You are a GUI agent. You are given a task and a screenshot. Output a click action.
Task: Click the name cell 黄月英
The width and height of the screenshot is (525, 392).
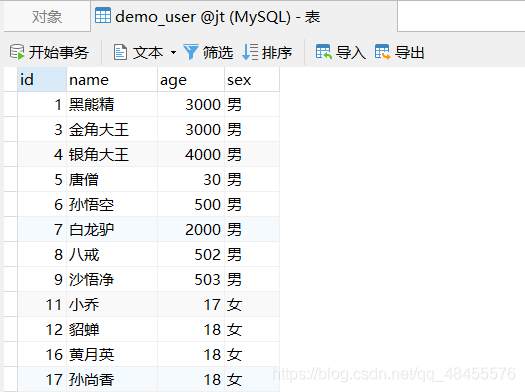click(x=112, y=355)
